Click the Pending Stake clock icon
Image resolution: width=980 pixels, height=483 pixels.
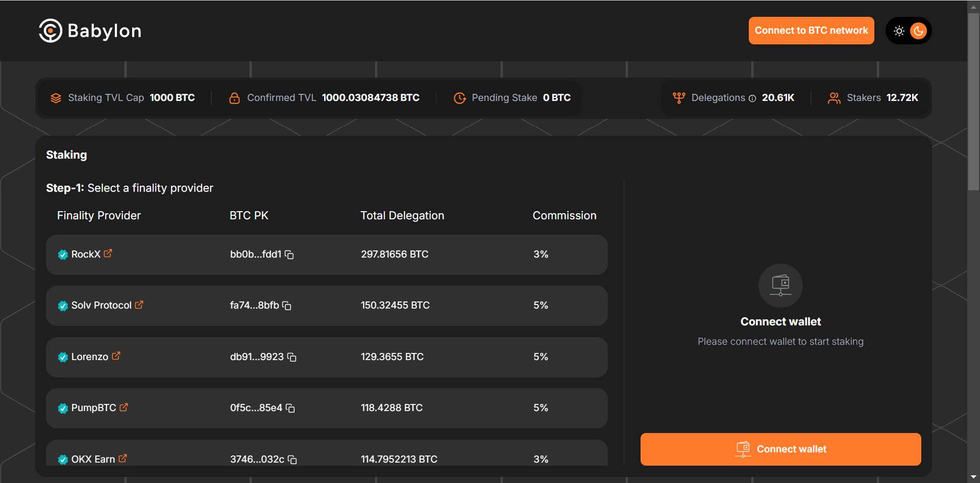(459, 98)
